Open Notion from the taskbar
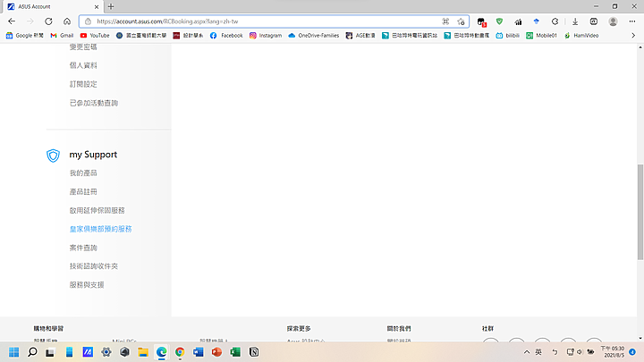The width and height of the screenshot is (644, 362). pyautogui.click(x=254, y=352)
